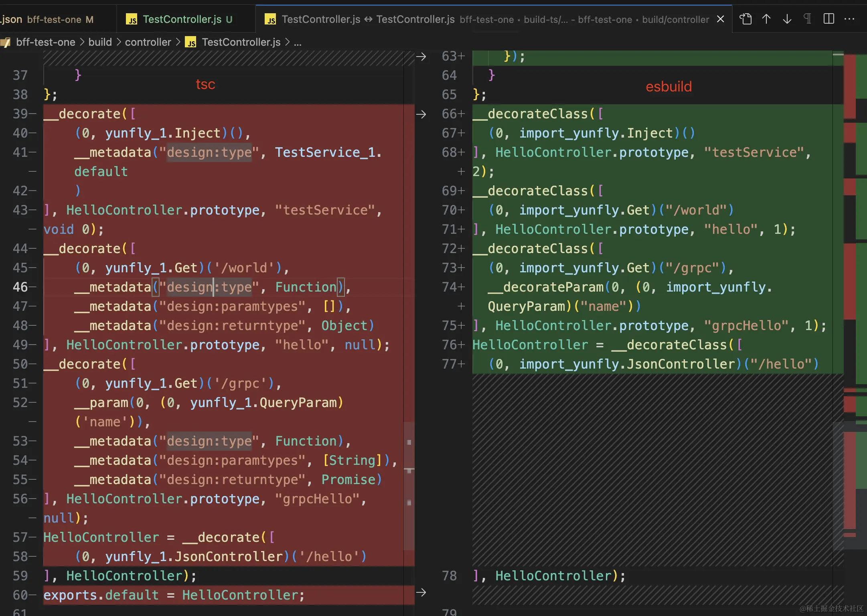Click "/world" string on right line 70

click(696, 210)
